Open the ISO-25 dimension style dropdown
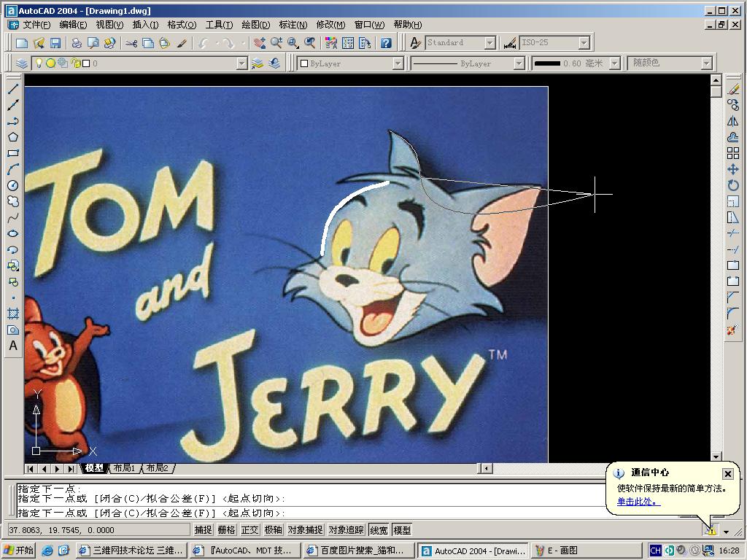This screenshot has width=747, height=560. 584,43
